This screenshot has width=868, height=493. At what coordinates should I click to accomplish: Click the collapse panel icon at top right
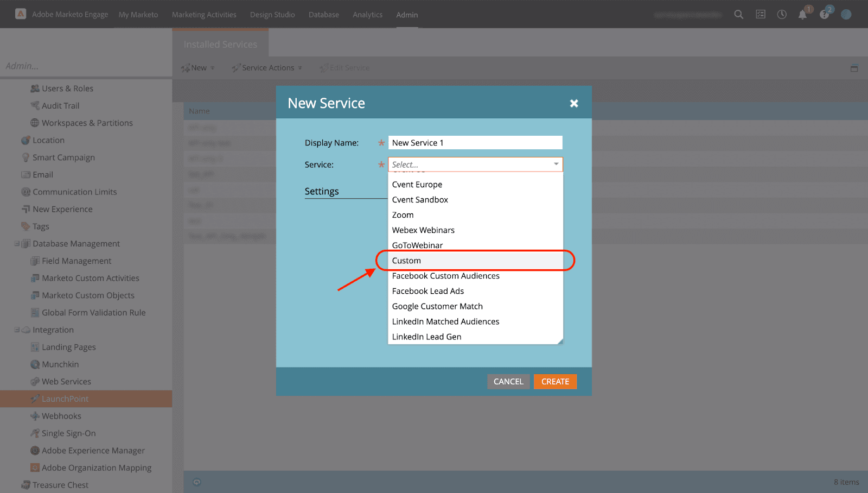point(854,68)
